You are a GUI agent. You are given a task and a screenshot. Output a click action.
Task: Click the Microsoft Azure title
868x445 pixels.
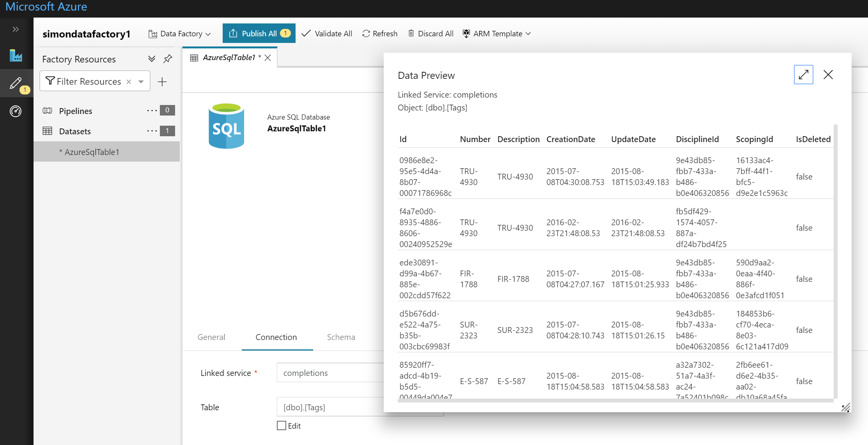point(46,6)
